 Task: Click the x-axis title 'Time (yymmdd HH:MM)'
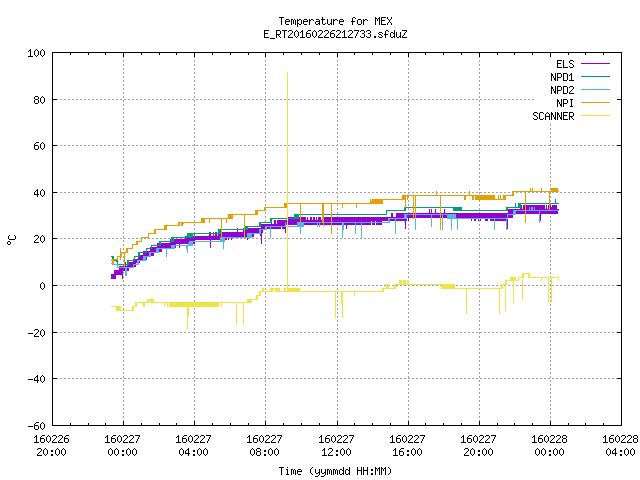pos(335,471)
